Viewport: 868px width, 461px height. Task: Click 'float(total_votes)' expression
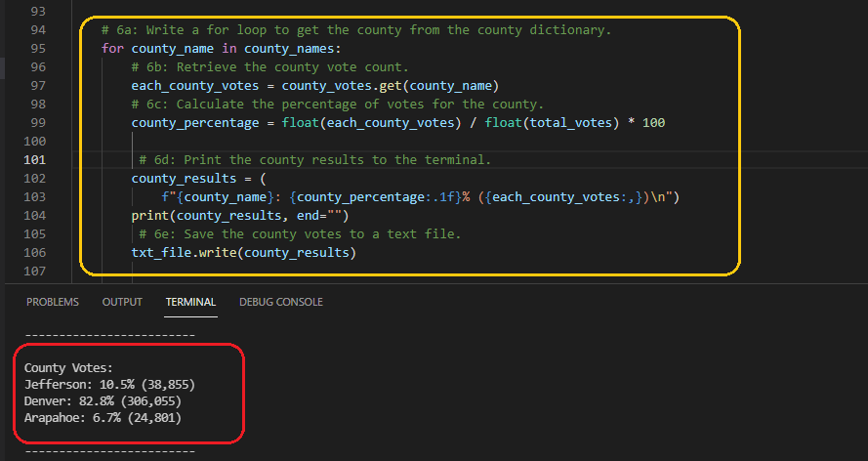point(552,123)
